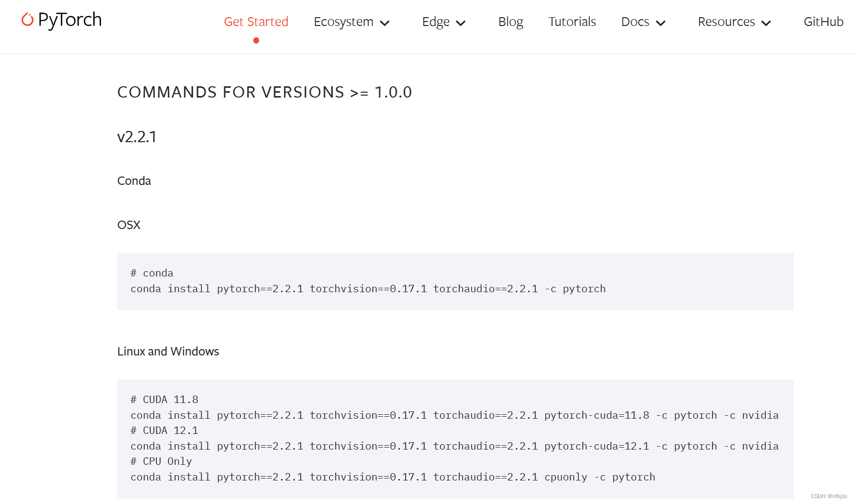Image resolution: width=855 pixels, height=504 pixels.
Task: Click the 'Linux and Windows' subheading
Action: tap(168, 352)
